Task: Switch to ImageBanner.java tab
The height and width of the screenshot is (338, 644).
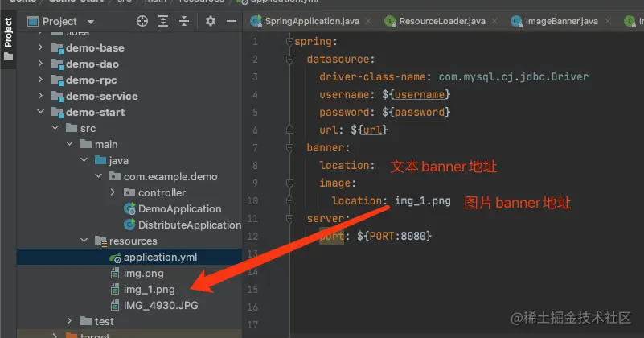Action: [561, 21]
